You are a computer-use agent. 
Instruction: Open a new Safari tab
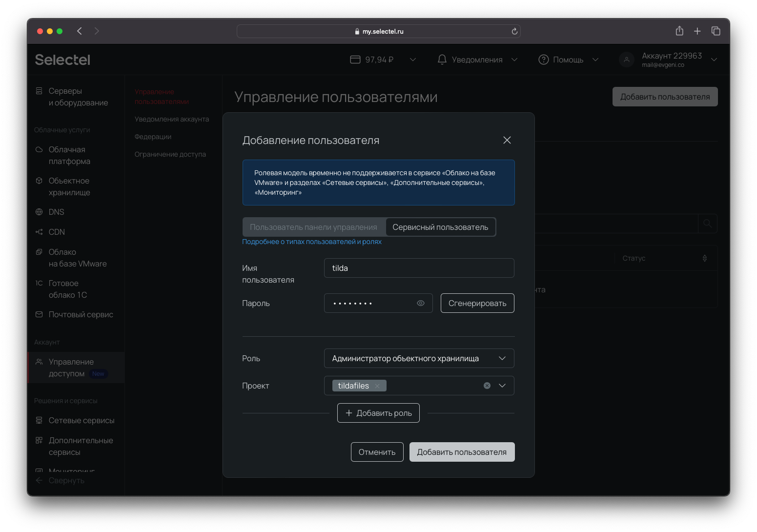697,31
